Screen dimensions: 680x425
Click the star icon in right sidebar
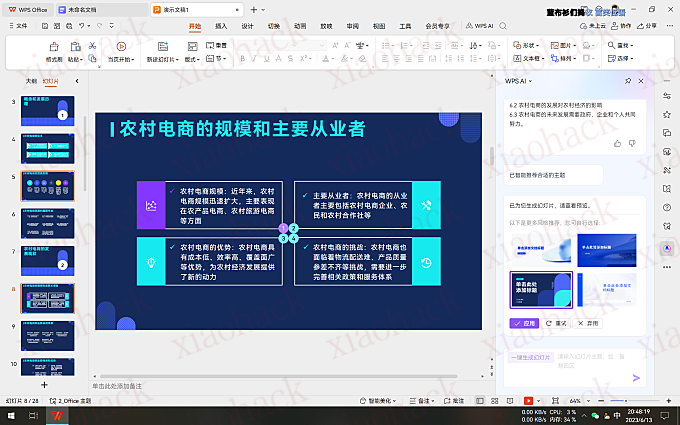tap(667, 114)
